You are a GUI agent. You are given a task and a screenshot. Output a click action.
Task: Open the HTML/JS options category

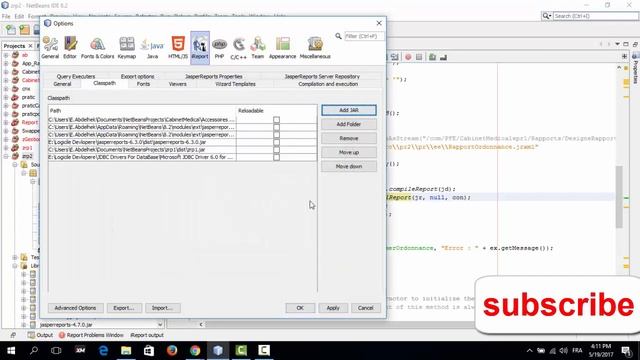coord(178,48)
